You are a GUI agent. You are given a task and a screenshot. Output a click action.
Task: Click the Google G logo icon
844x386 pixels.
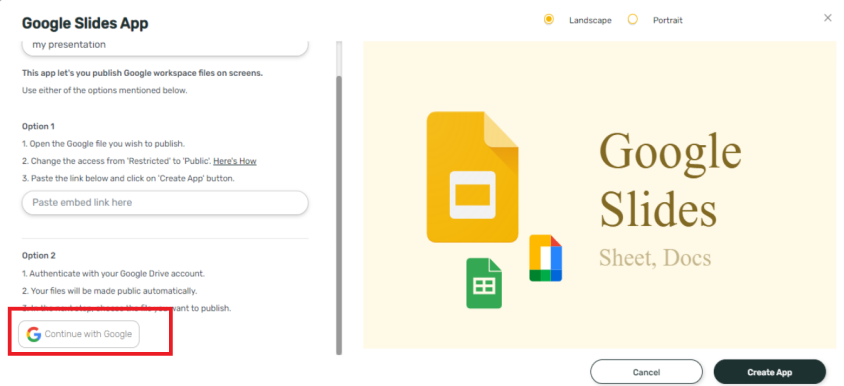click(x=34, y=334)
